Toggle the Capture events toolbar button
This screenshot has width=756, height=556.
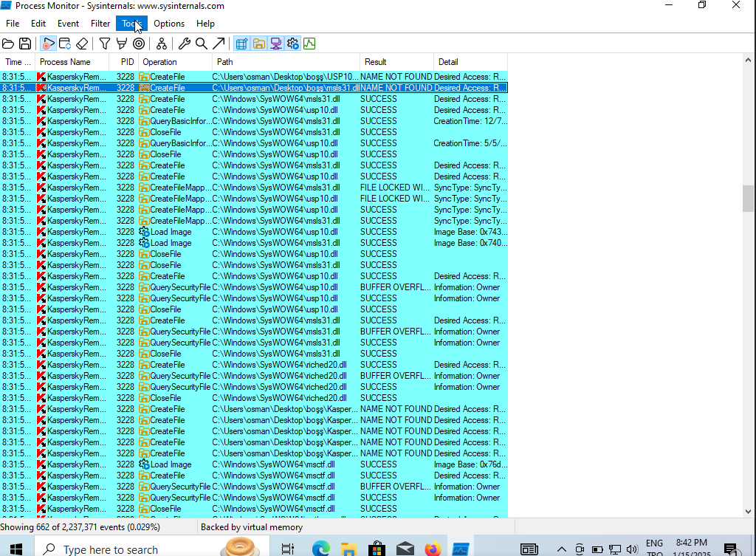(x=48, y=44)
